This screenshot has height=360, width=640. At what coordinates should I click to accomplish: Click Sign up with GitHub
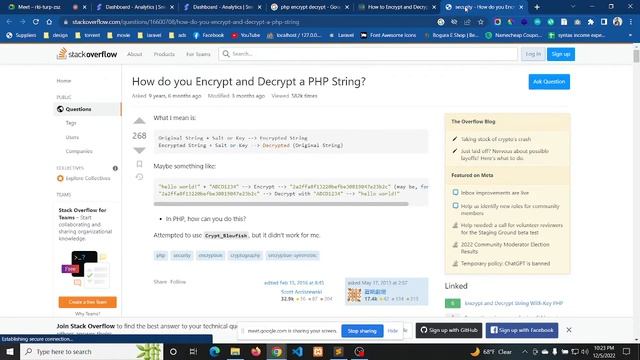[449, 330]
